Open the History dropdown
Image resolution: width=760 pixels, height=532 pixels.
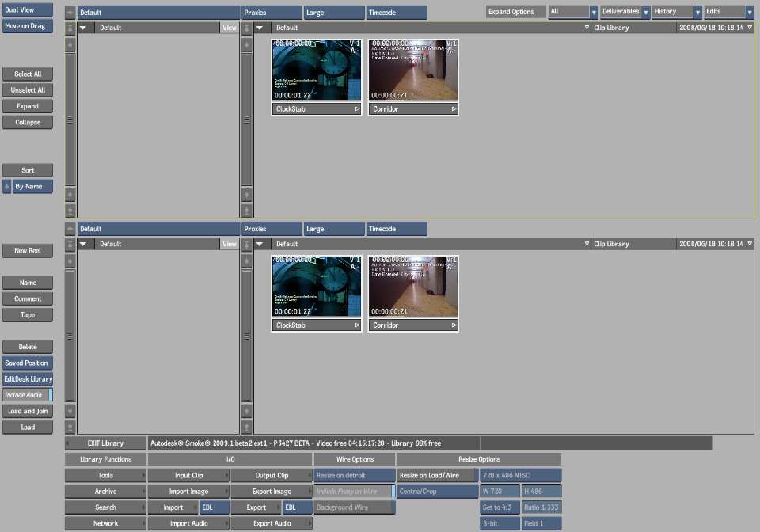tap(677, 12)
